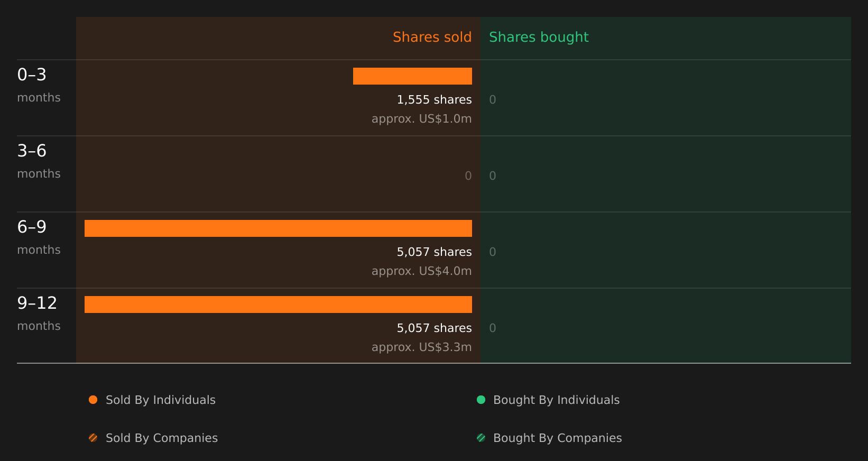Image resolution: width=868 pixels, height=461 pixels.
Task: Click the approx. US$4.0m value
Action: [x=421, y=271]
